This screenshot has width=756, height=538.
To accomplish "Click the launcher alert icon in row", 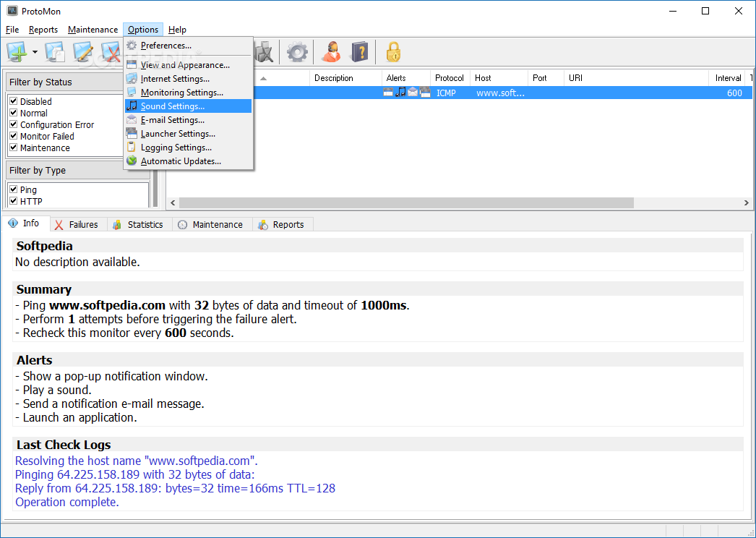I will [425, 92].
